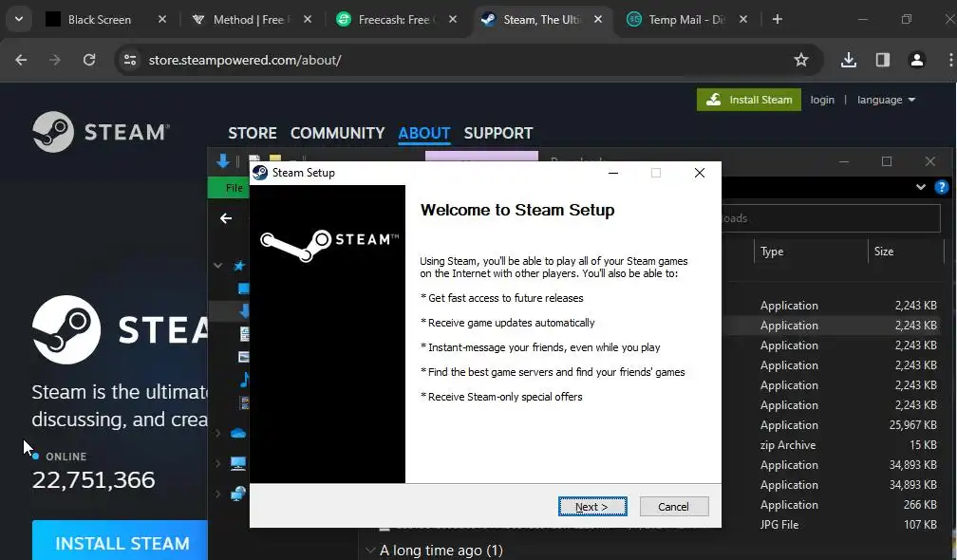
Task: Open browser downloads icon
Action: click(x=849, y=60)
